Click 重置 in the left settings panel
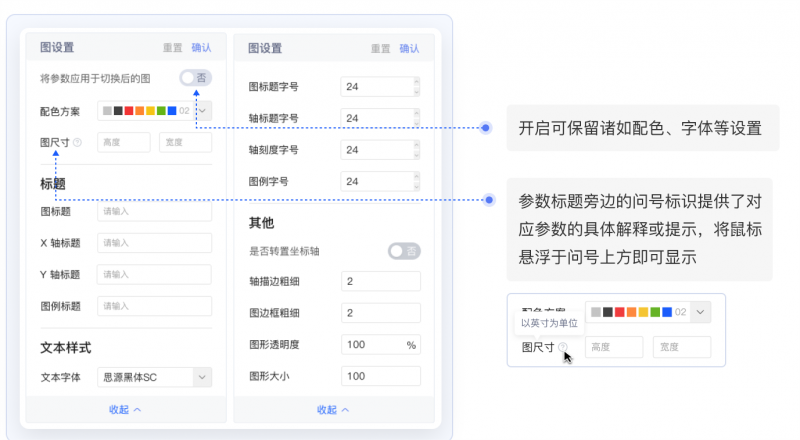 [x=172, y=47]
